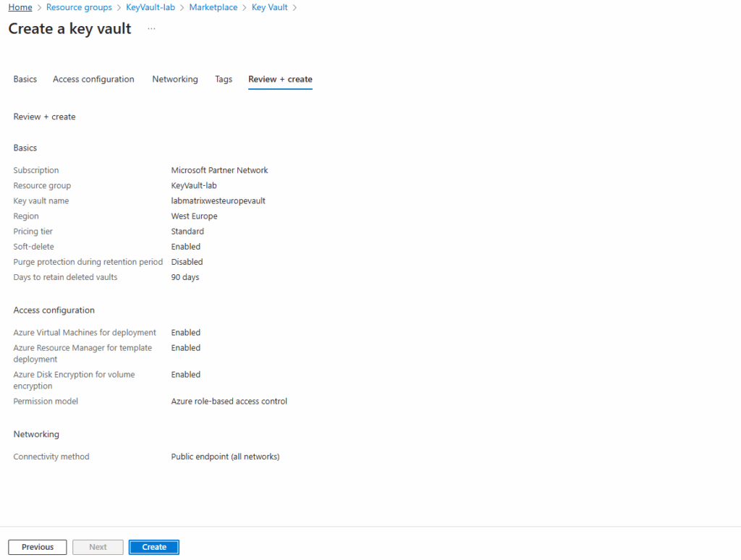The width and height of the screenshot is (741, 560).
Task: Select the 90 days retention value
Action: point(185,277)
